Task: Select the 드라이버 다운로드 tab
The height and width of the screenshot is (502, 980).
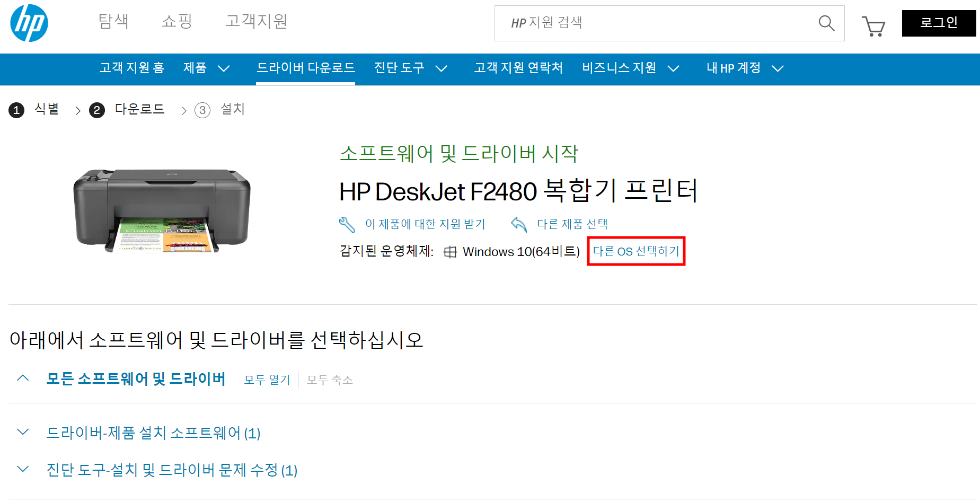Action: [306, 68]
